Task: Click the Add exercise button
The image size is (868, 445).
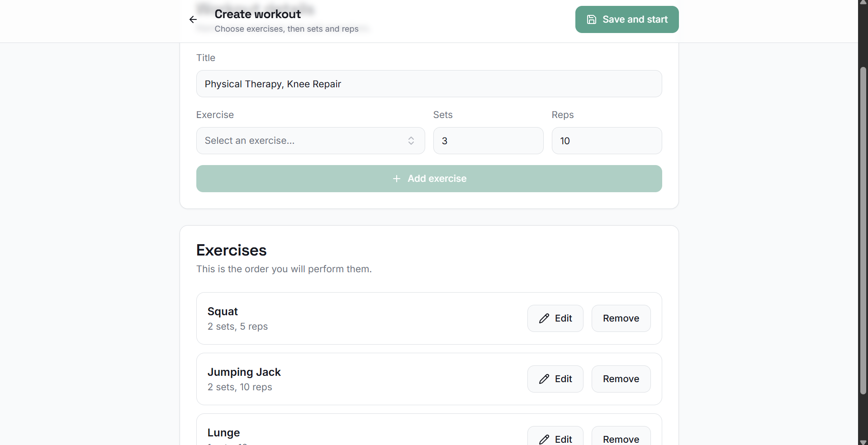Action: [429, 179]
